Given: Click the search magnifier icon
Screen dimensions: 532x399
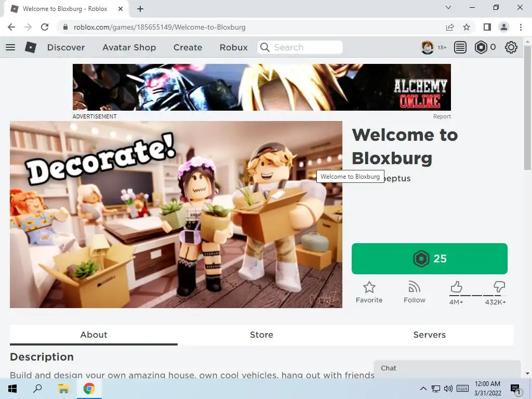Looking at the screenshot, I should point(264,47).
